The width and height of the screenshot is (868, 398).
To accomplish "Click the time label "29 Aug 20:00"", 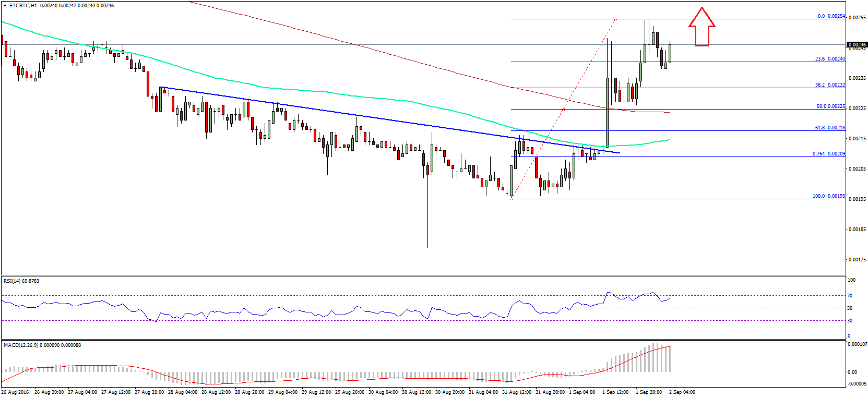I will (x=350, y=392).
